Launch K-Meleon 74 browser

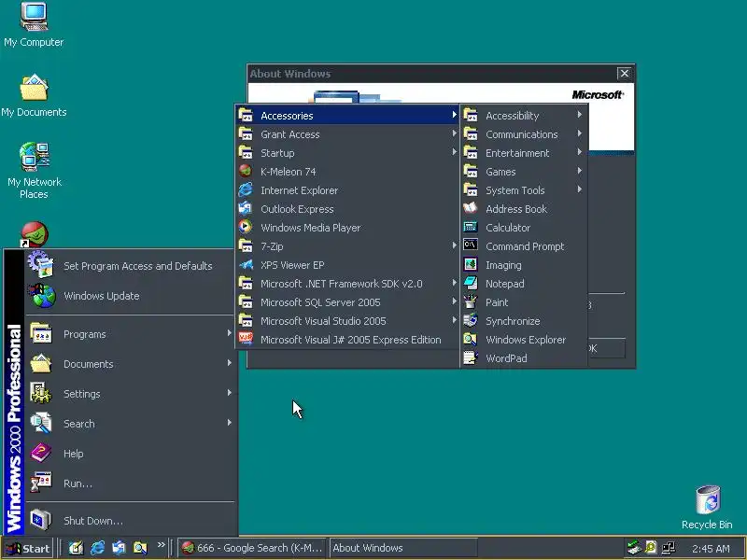(347, 172)
